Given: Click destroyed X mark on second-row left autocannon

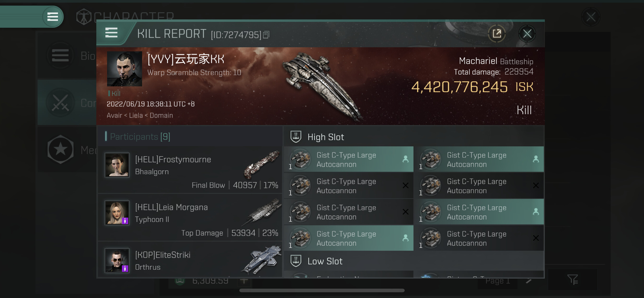Looking at the screenshot, I should pos(405,185).
